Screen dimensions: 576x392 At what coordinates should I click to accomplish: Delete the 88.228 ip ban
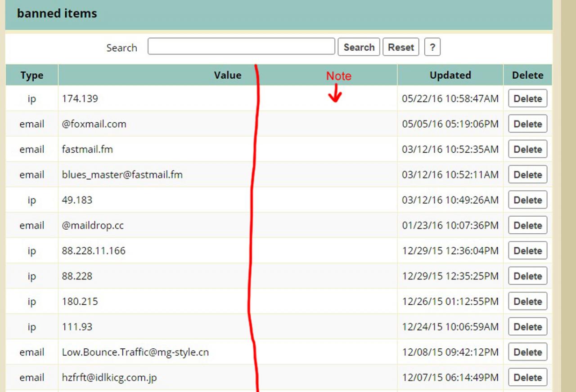[527, 276]
